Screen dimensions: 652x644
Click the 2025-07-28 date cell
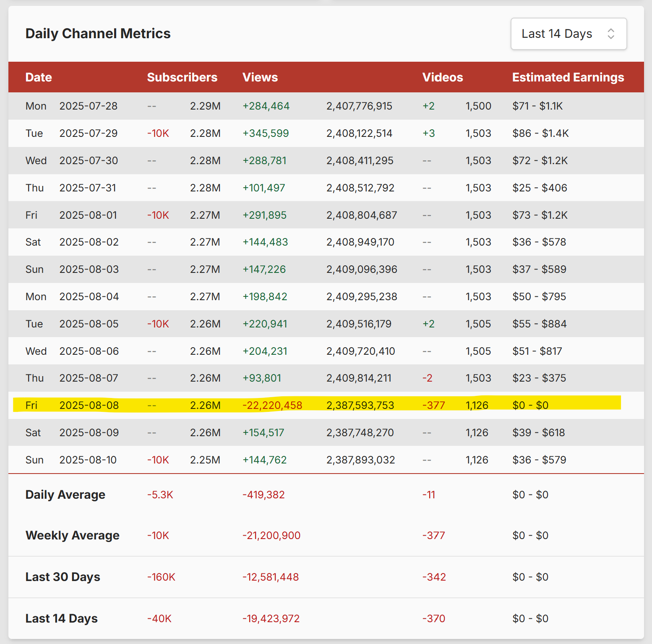tap(89, 106)
